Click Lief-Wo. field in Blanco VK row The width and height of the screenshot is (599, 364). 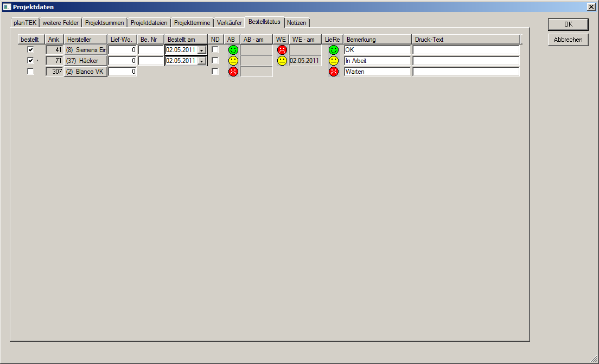tap(123, 72)
